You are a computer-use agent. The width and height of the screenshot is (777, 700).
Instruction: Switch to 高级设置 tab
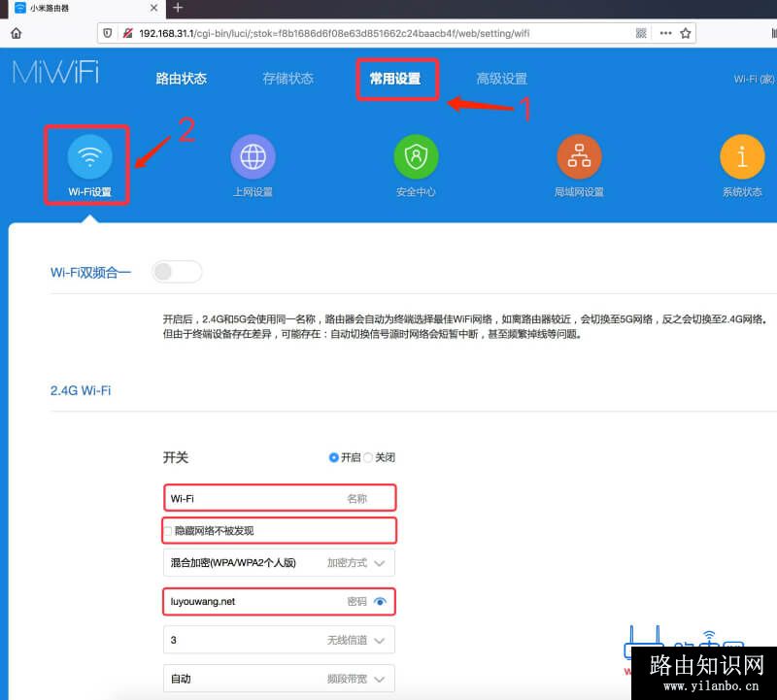pos(501,79)
